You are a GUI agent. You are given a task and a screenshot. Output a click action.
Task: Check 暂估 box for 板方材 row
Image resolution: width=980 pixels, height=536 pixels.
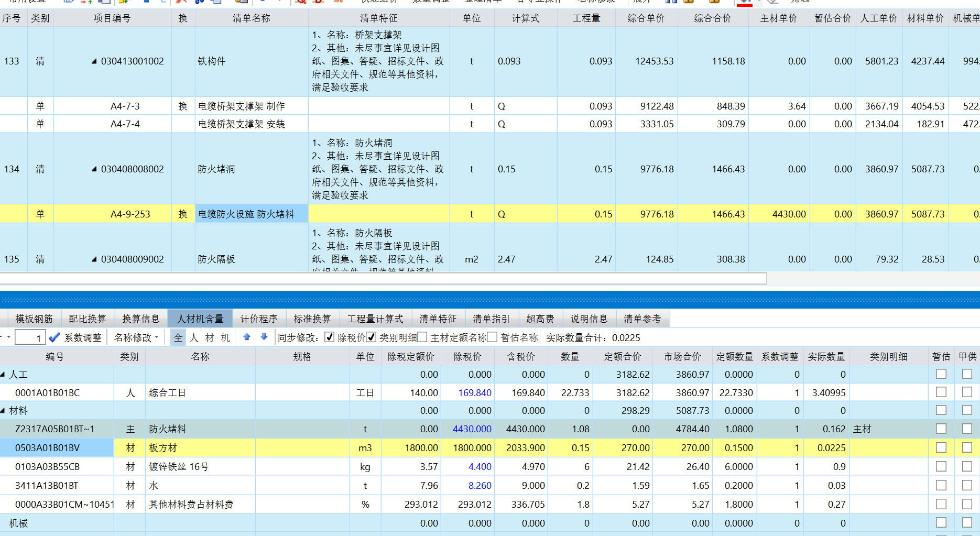coord(941,447)
